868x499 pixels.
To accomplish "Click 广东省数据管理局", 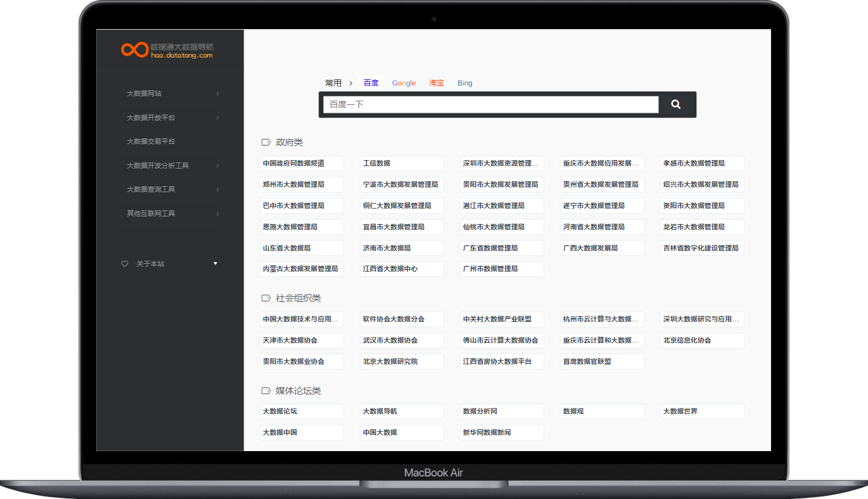I will 502,248.
